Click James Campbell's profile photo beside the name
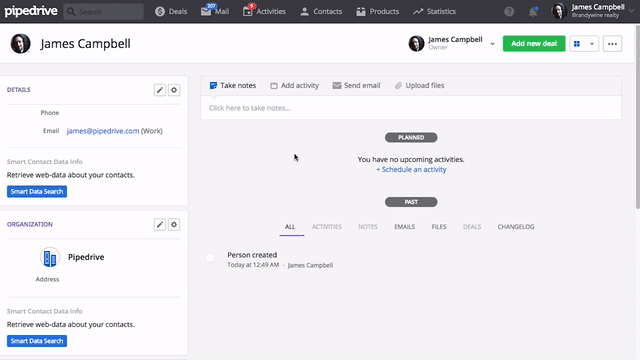Screen dimensions: 640x360 [20, 43]
